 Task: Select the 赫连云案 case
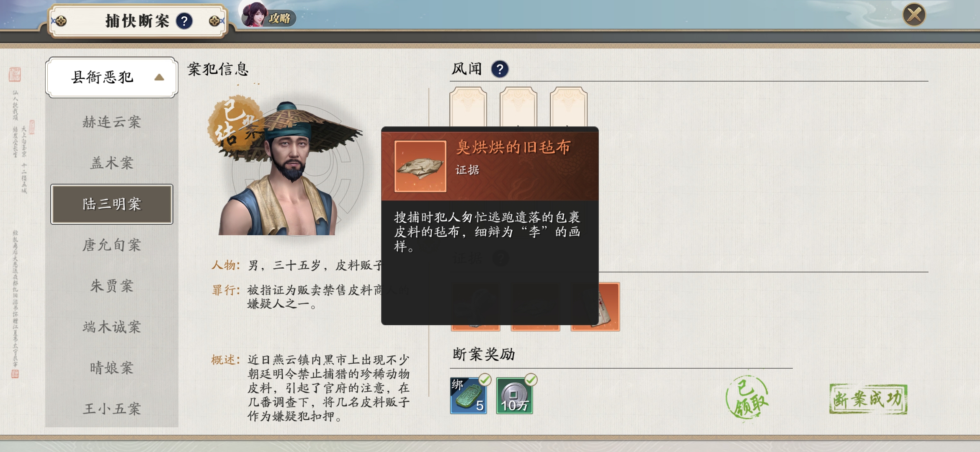coord(112,122)
